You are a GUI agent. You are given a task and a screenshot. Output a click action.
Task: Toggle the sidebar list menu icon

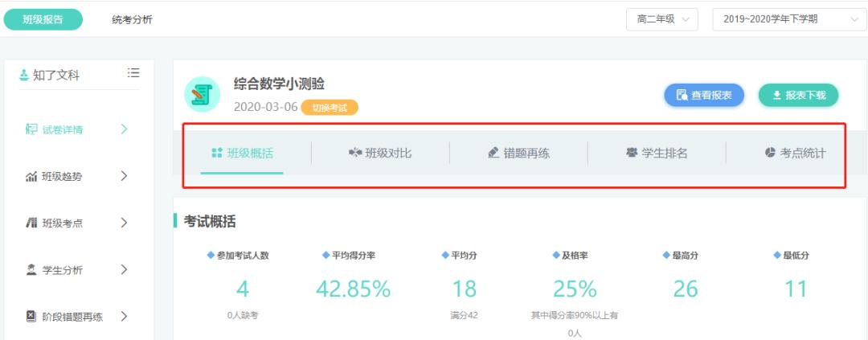133,73
